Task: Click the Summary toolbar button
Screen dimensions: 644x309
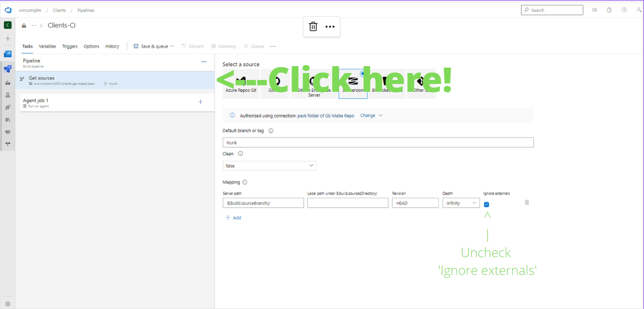Action: tap(224, 46)
